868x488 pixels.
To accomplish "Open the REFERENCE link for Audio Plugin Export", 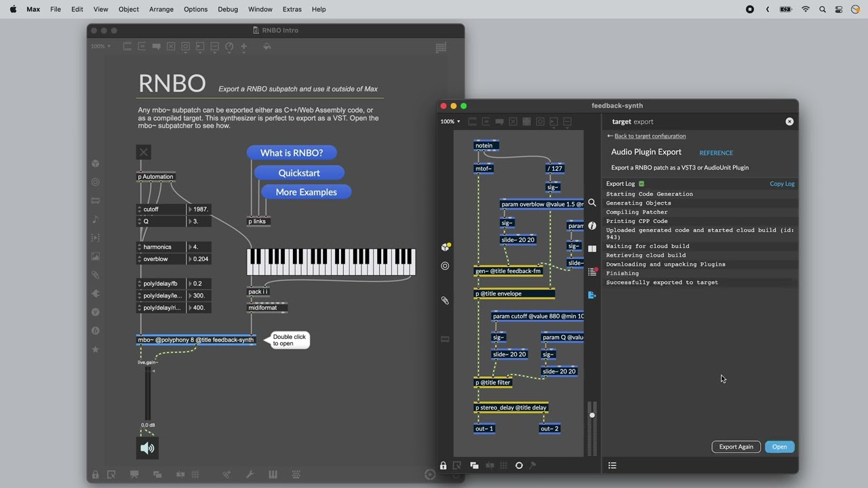I will point(716,153).
